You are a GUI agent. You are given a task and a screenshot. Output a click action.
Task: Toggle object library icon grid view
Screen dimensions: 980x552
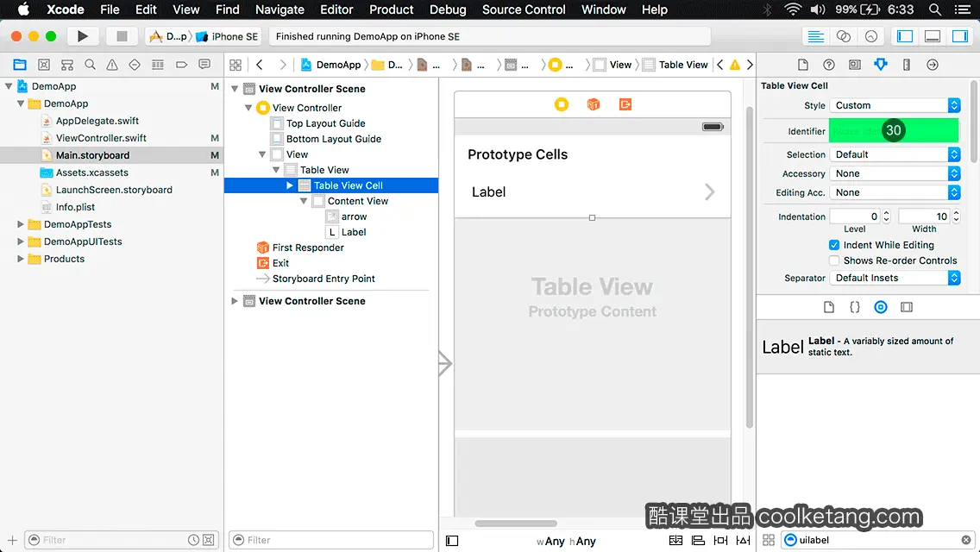768,540
